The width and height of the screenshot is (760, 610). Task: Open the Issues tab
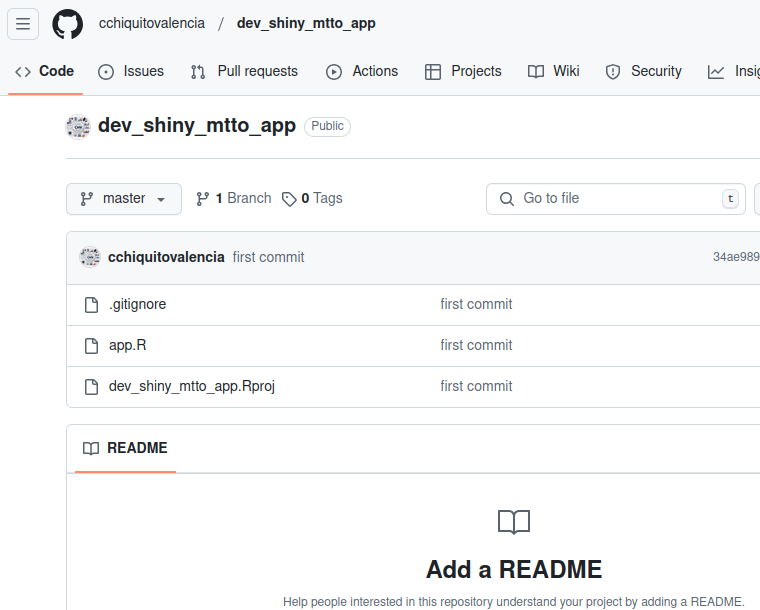tap(131, 71)
